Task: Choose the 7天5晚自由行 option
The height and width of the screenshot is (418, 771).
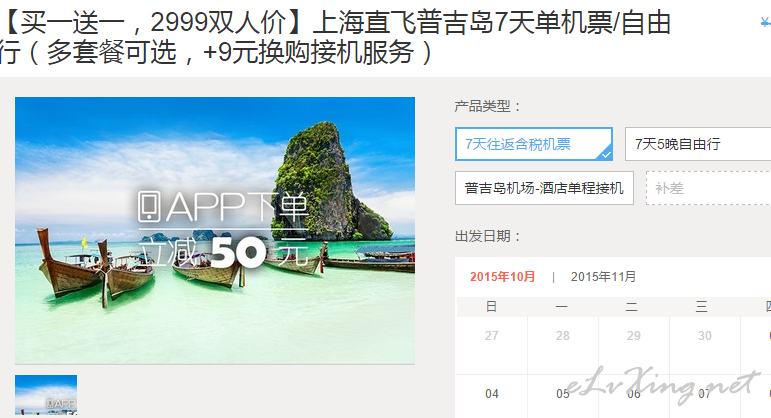Action: (x=698, y=144)
